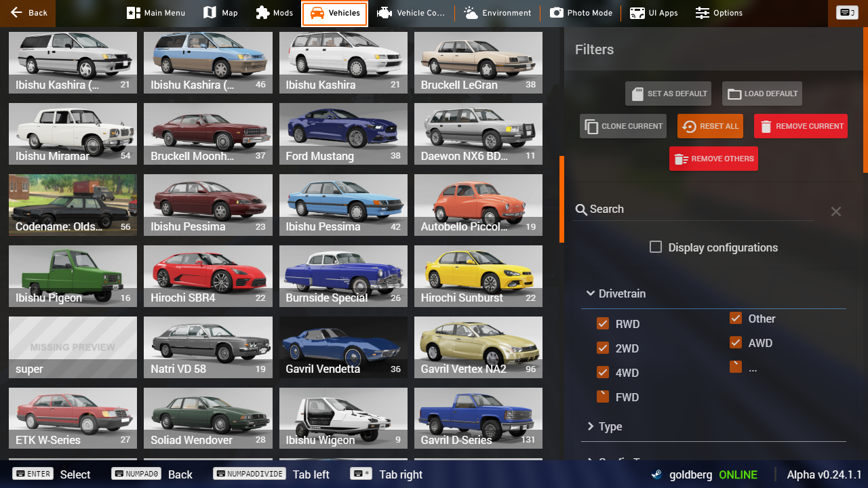Select maroon Ibishu Pessima with 23 configs
Screen dimensions: 868x488
[x=208, y=205]
